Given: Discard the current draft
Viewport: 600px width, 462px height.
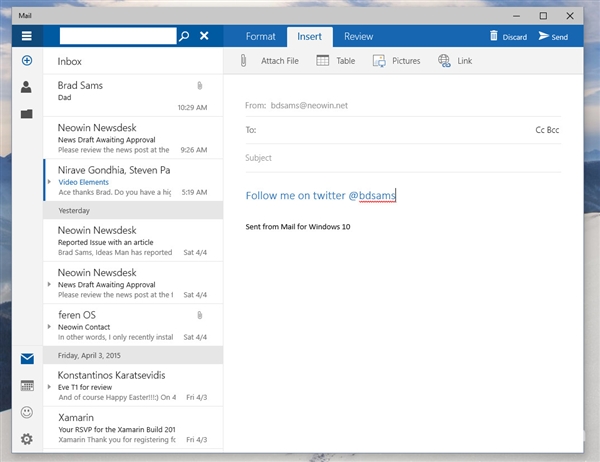Looking at the screenshot, I should pyautogui.click(x=508, y=36).
